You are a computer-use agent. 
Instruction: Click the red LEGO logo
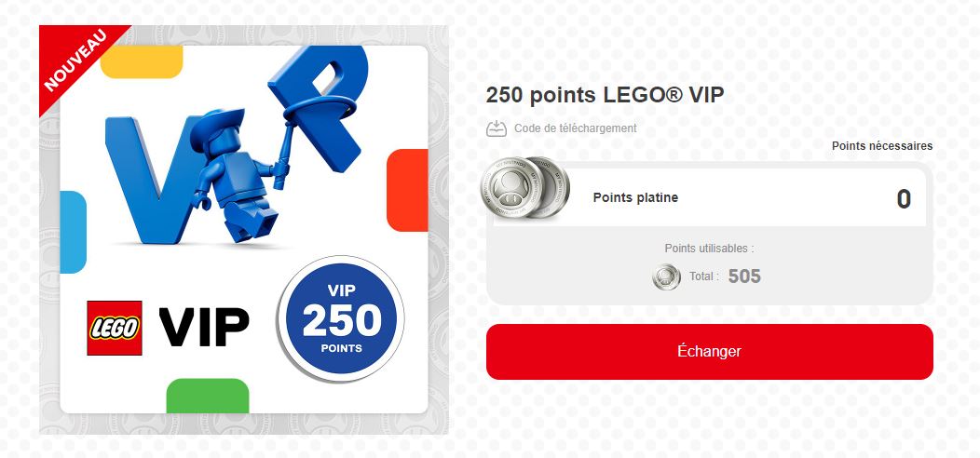pyautogui.click(x=115, y=328)
